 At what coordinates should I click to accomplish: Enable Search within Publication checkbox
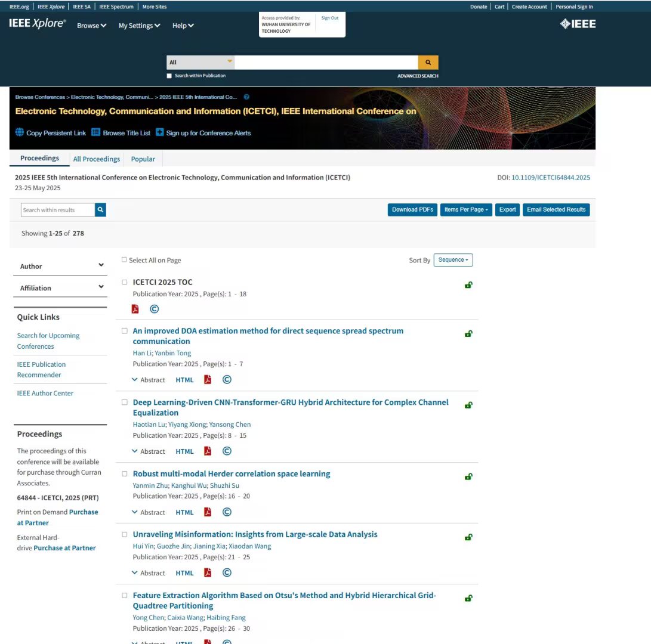(169, 76)
